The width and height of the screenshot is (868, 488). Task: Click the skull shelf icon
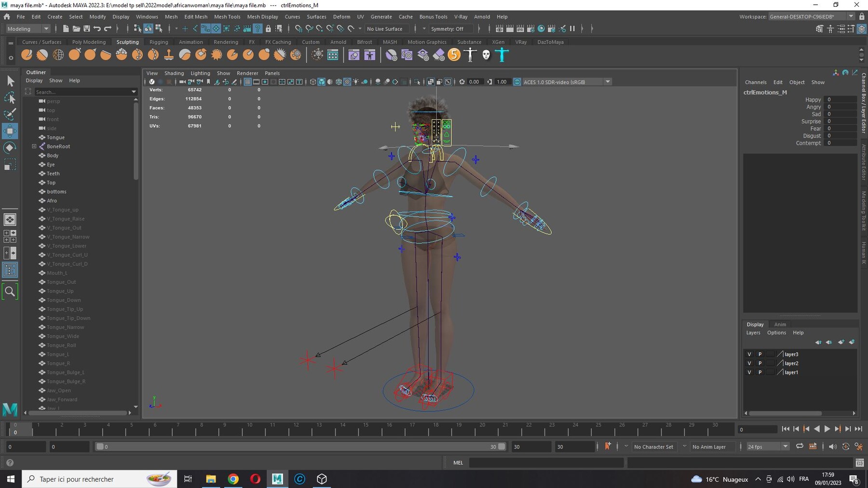[x=486, y=55]
